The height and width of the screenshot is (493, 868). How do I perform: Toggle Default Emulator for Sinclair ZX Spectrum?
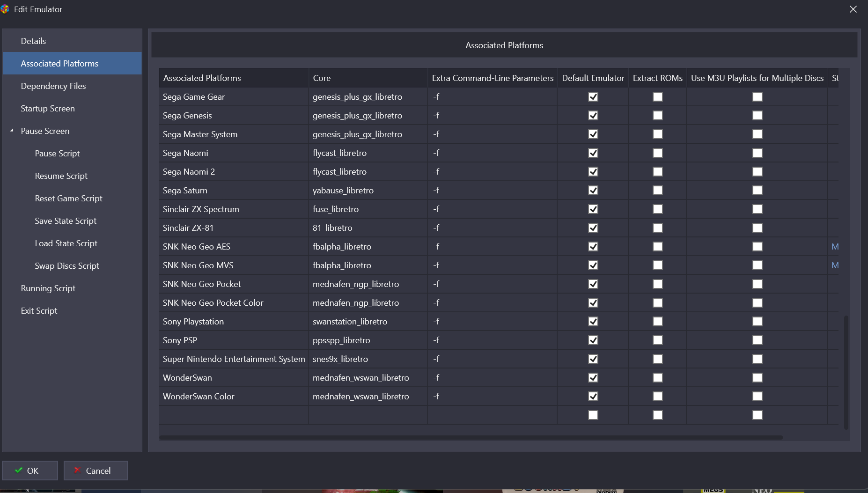pos(593,209)
